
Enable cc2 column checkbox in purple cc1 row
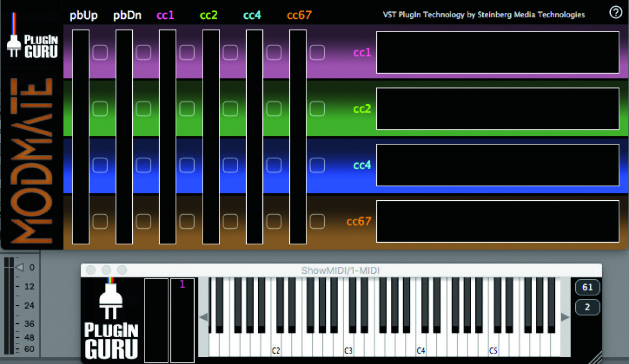pyautogui.click(x=230, y=53)
